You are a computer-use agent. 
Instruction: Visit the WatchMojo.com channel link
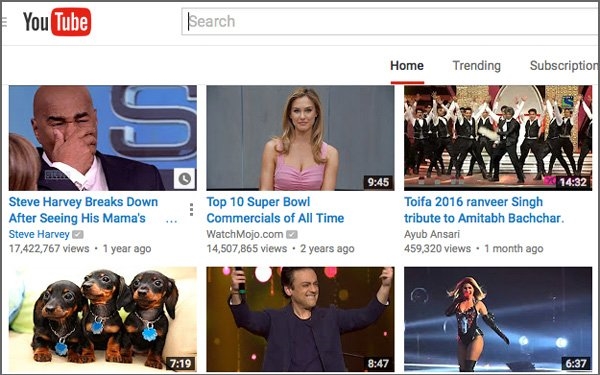245,234
